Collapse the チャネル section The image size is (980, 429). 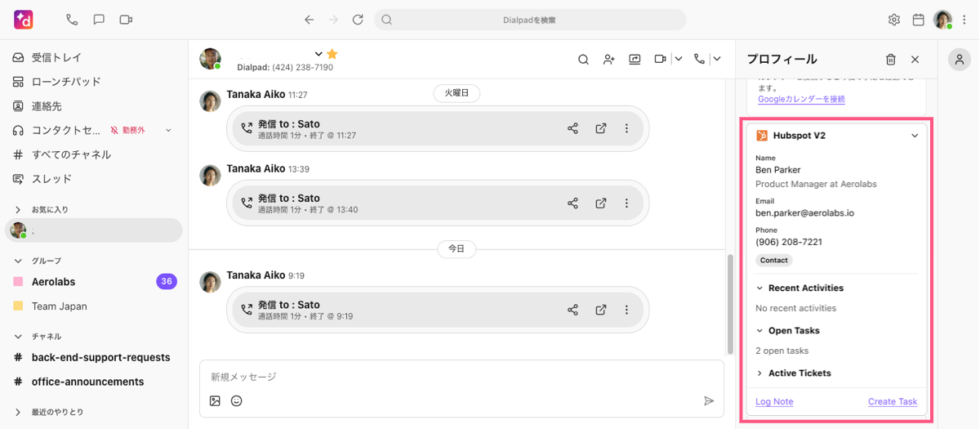tap(18, 337)
